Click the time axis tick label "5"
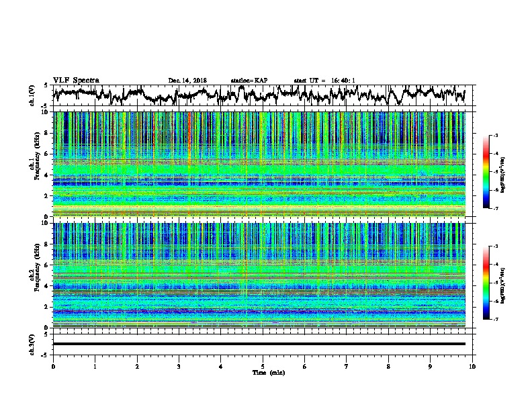The width and height of the screenshot is (532, 411). click(x=263, y=367)
